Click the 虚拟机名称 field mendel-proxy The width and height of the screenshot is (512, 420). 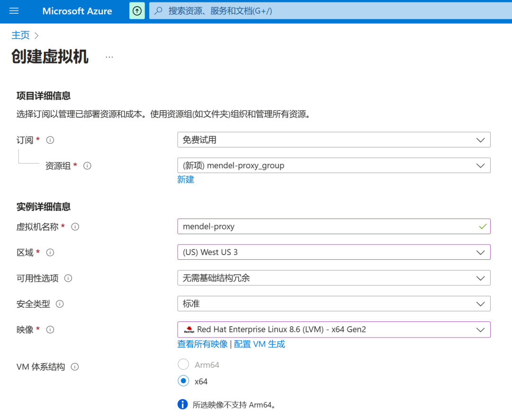click(334, 226)
